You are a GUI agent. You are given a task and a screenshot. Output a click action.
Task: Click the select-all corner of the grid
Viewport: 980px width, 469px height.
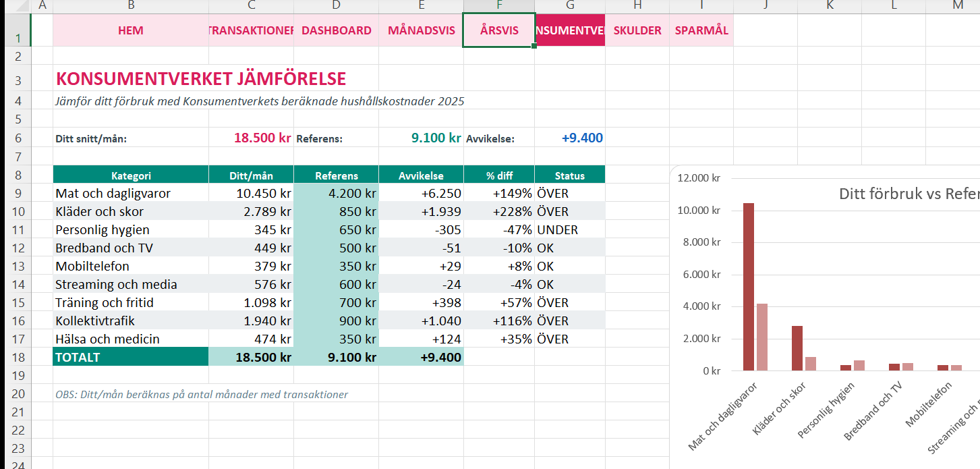coord(16,6)
